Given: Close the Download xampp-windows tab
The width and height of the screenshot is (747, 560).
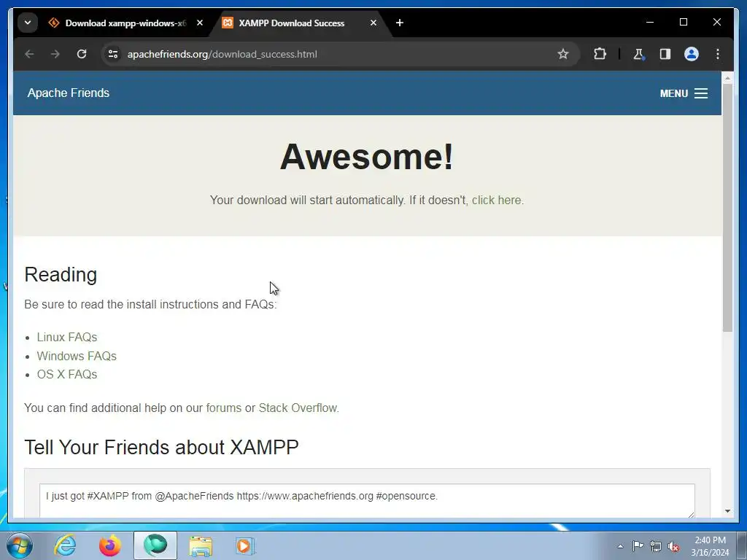Looking at the screenshot, I should pyautogui.click(x=200, y=23).
